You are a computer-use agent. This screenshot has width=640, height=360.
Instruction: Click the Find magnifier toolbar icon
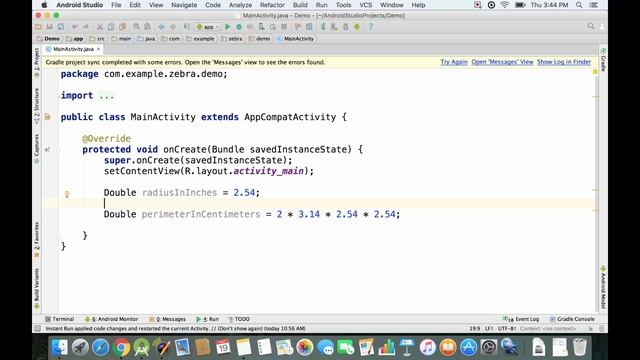pyautogui.click(x=136, y=27)
